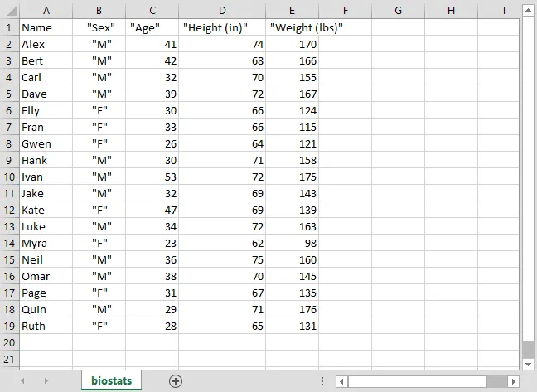Select column D header
The width and height of the screenshot is (537, 392).
pos(222,11)
